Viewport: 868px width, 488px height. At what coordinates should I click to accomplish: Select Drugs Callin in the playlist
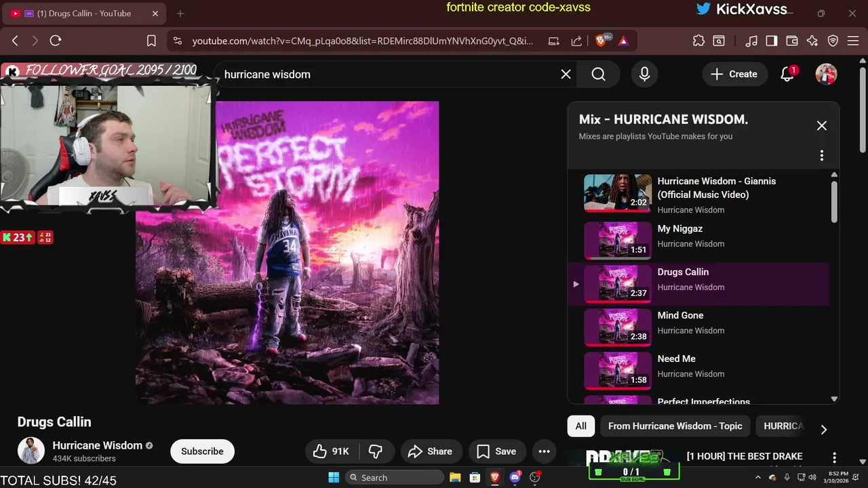698,283
